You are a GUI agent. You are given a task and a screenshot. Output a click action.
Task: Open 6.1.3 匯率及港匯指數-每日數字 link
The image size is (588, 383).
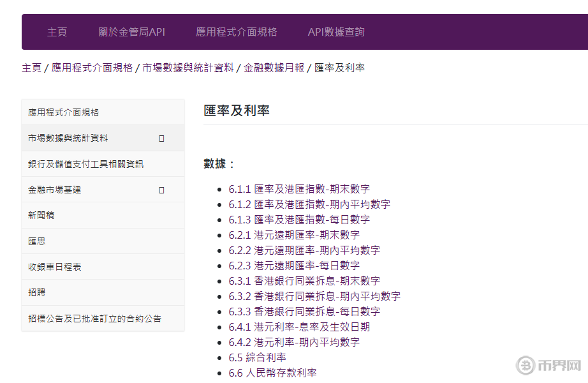(299, 220)
